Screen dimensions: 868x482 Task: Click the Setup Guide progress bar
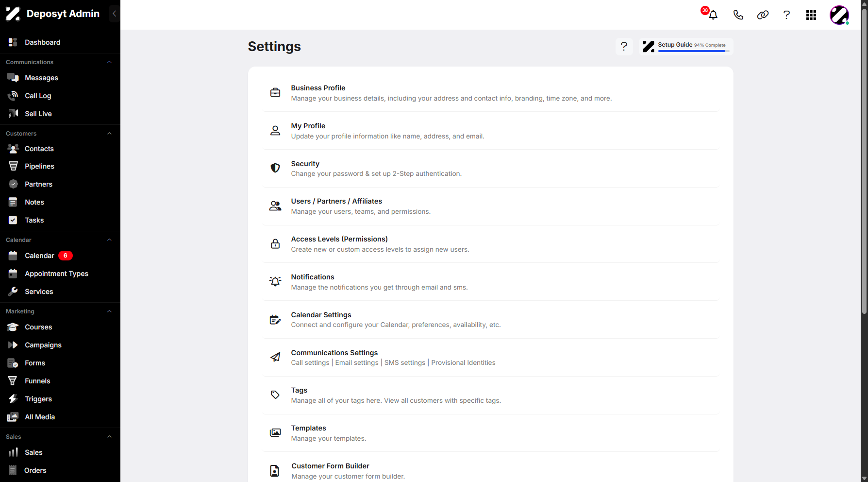(x=694, y=51)
